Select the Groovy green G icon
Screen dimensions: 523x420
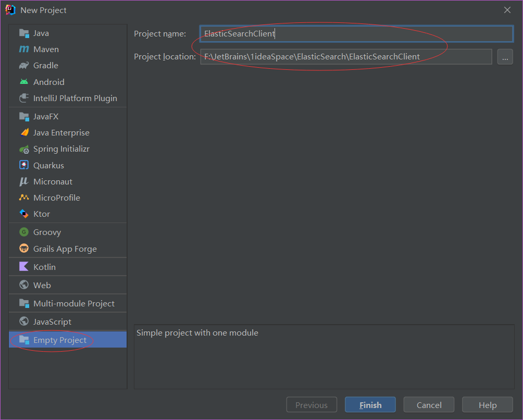tap(24, 232)
